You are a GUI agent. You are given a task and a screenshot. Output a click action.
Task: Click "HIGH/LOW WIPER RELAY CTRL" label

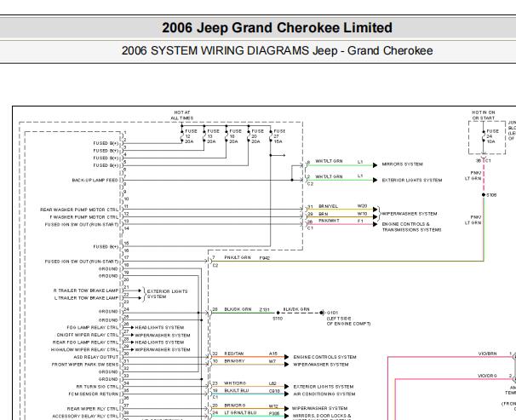[x=84, y=350]
